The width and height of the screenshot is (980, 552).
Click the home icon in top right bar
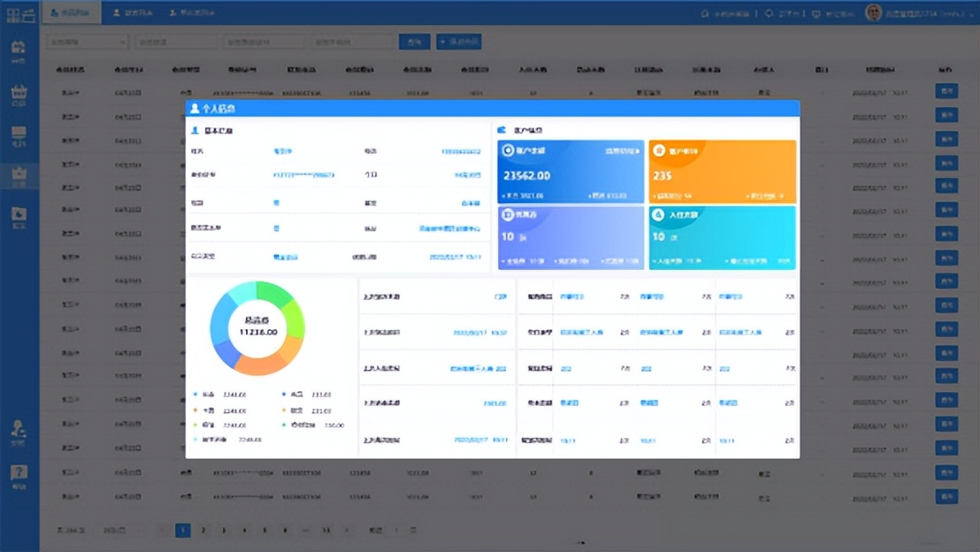pyautogui.click(x=704, y=13)
